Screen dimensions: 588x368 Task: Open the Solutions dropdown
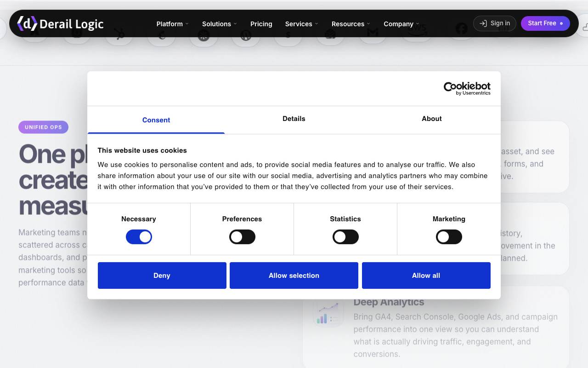point(220,24)
